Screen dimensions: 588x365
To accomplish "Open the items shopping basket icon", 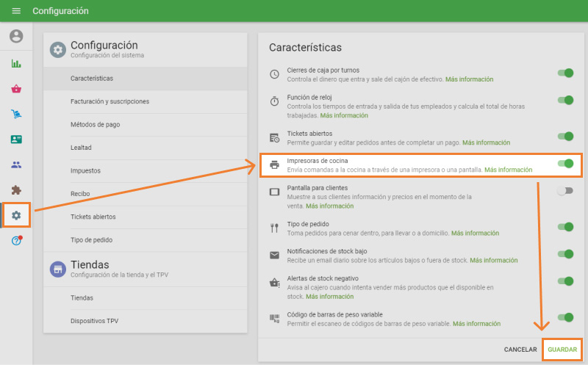I will (16, 89).
